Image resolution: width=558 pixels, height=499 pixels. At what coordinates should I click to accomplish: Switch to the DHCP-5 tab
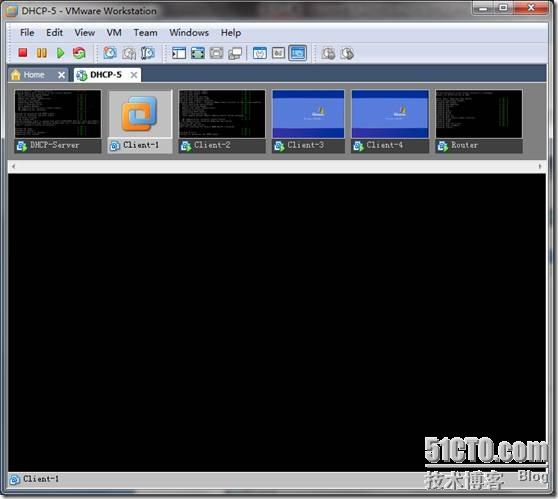click(107, 75)
